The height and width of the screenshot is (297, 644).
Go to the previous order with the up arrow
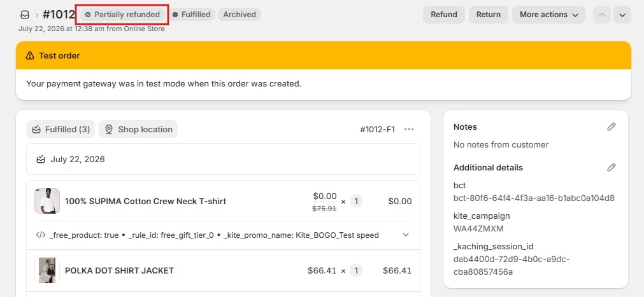tap(602, 15)
